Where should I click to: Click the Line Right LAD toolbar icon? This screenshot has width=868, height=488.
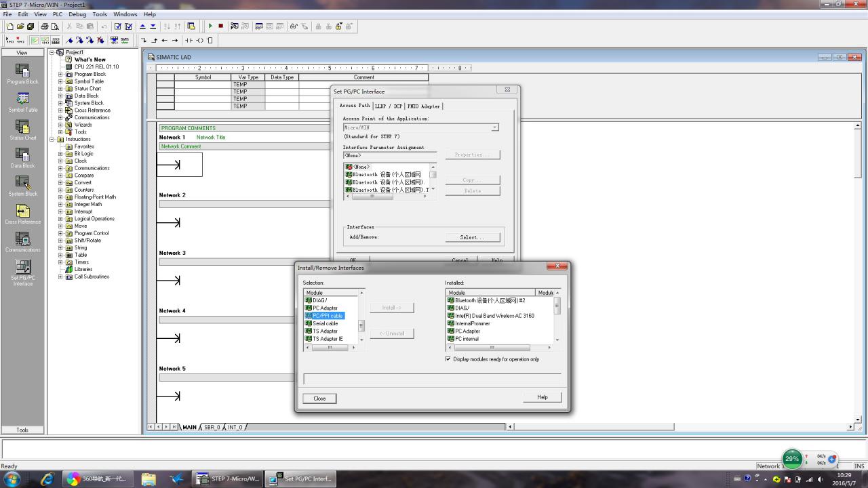tap(175, 40)
